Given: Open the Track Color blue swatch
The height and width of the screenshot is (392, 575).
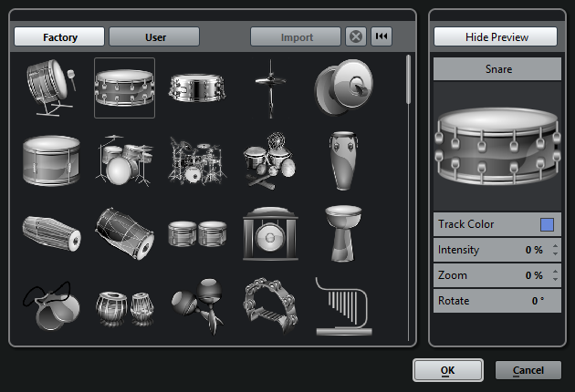Looking at the screenshot, I should tap(547, 224).
